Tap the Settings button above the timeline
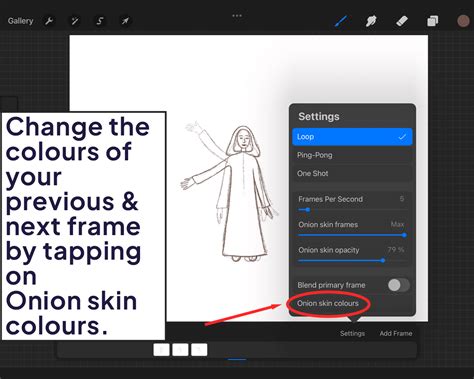The image size is (474, 379). (x=352, y=333)
